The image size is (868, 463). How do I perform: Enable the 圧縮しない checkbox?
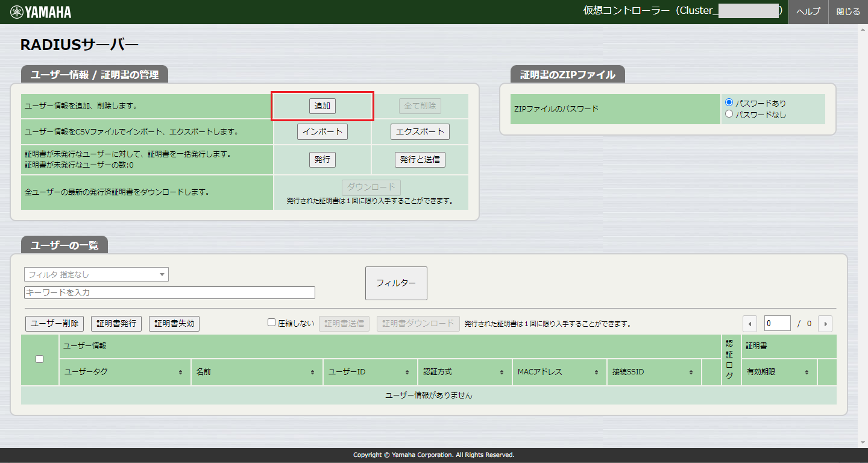[x=271, y=322]
